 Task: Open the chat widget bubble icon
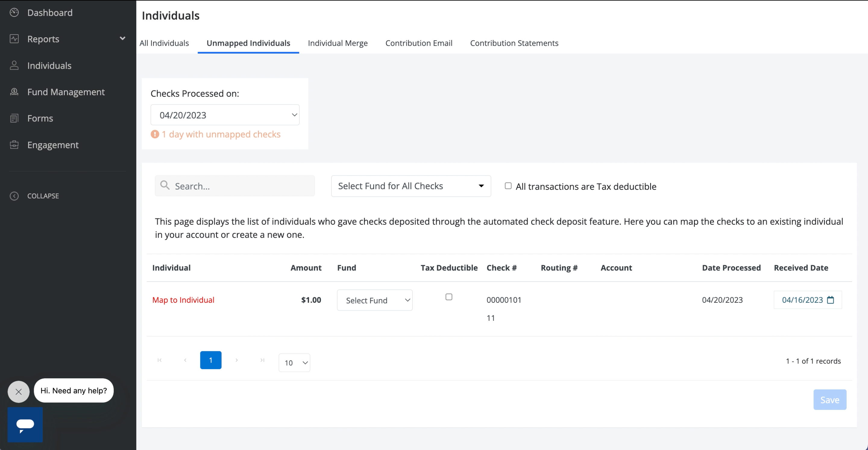tap(25, 424)
